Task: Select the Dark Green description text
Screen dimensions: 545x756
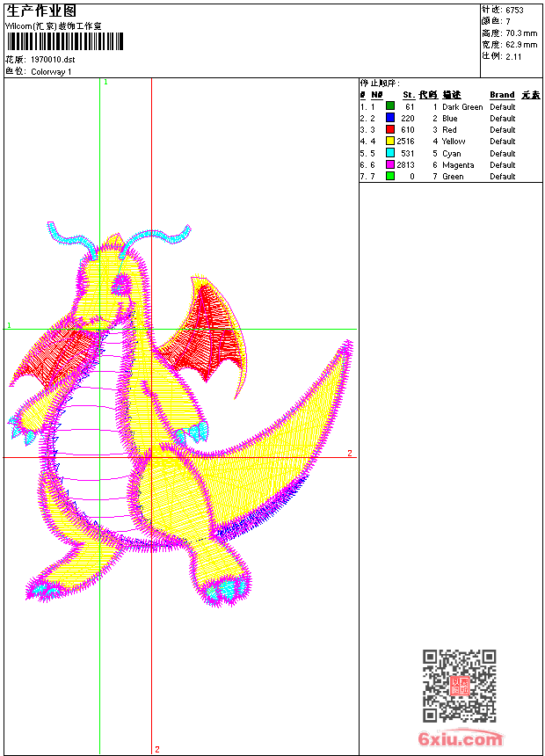Action: point(462,107)
